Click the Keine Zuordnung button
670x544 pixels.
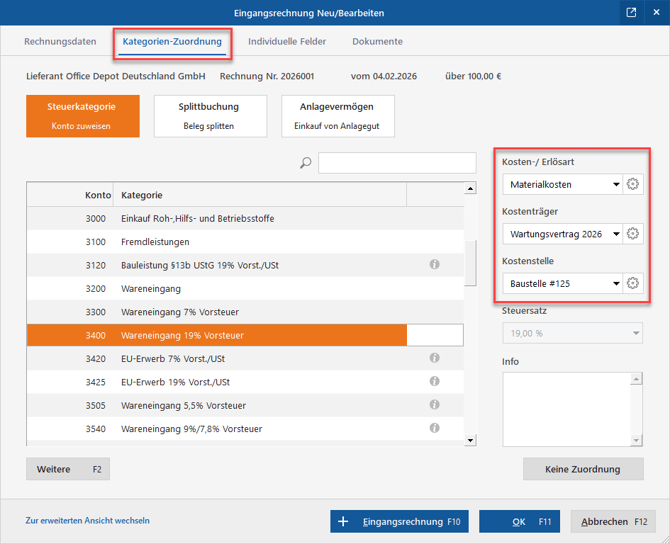click(583, 469)
